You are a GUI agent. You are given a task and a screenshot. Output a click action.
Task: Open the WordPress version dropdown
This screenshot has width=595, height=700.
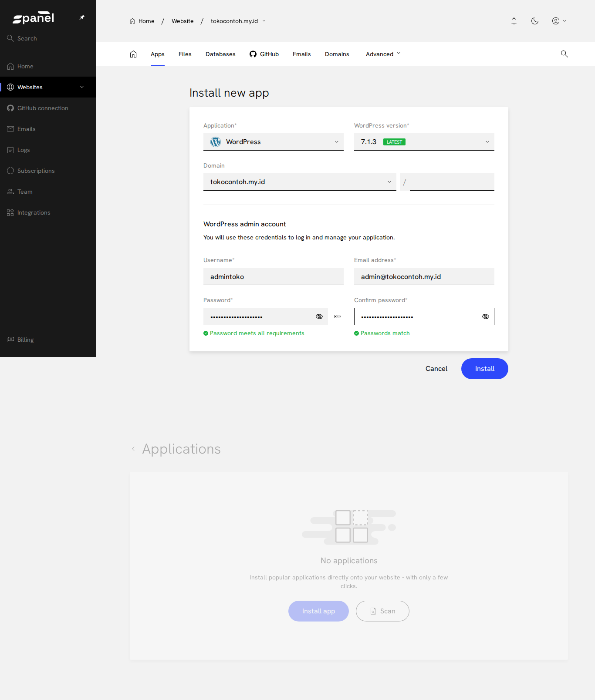point(424,142)
